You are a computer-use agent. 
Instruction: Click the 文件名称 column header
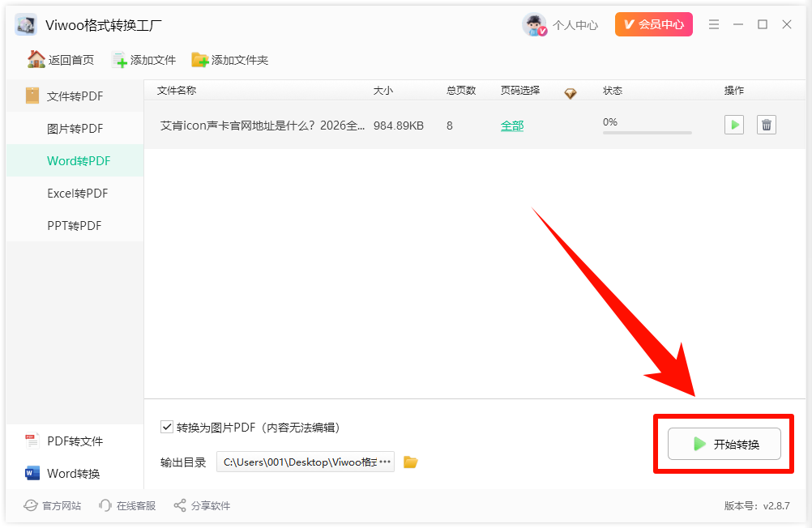[177, 90]
